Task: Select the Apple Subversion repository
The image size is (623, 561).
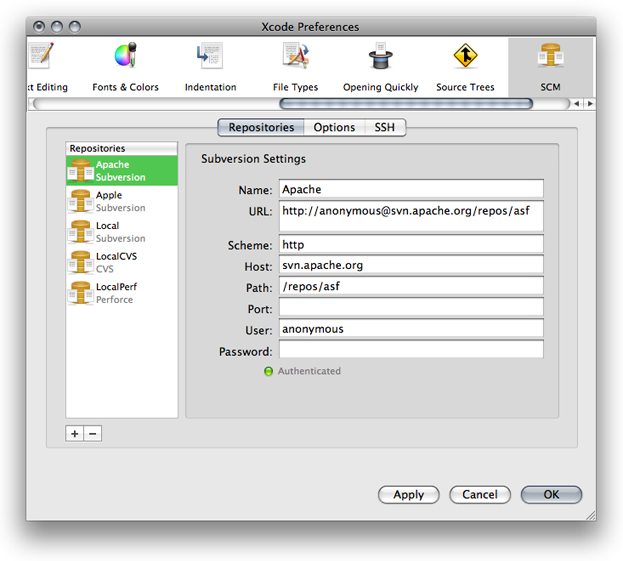Action: coord(121,202)
